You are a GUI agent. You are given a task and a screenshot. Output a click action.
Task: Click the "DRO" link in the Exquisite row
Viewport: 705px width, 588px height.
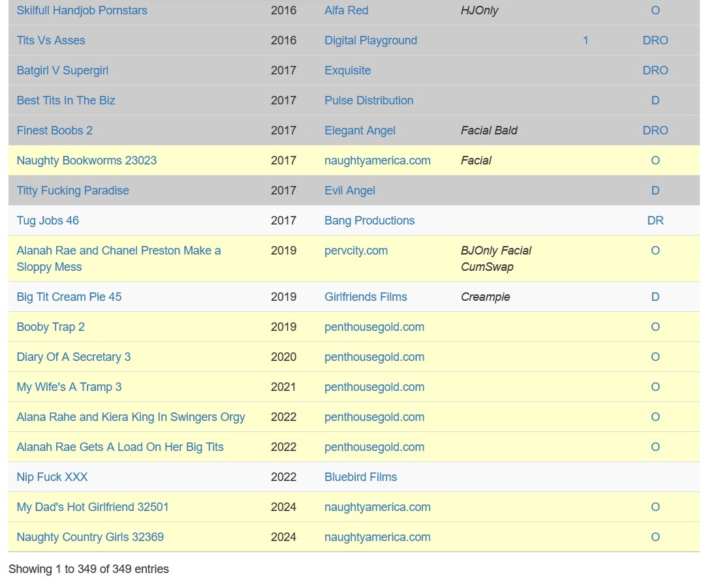[655, 70]
